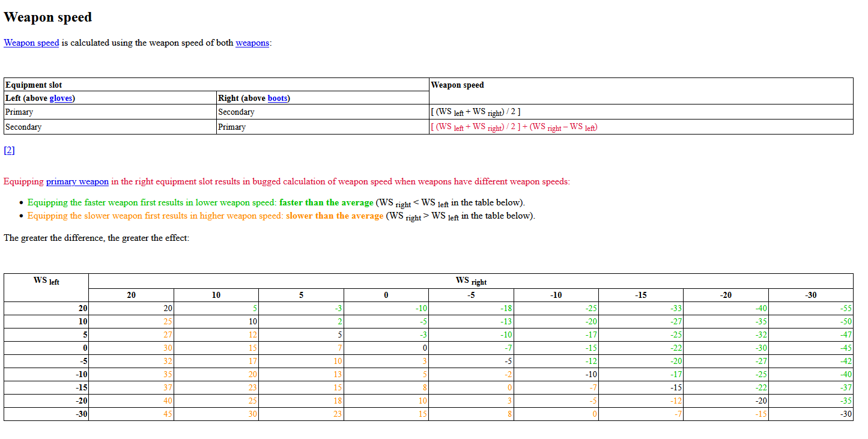Select the WS right table header

point(471,281)
